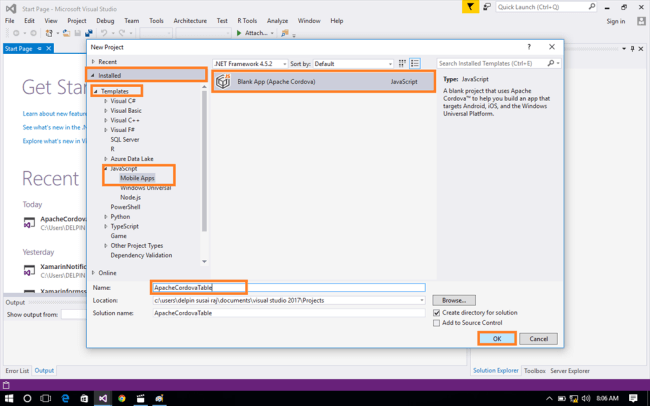
Task: Open the feedback icon beside Quick Launch
Action: pos(487,7)
